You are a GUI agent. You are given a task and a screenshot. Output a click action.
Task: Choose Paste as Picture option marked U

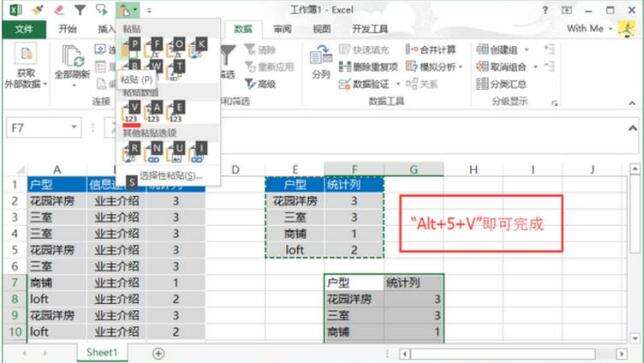coord(175,152)
